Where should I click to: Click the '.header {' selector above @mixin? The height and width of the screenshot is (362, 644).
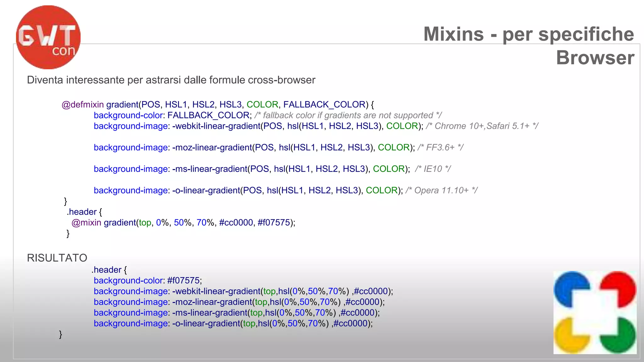[84, 212]
